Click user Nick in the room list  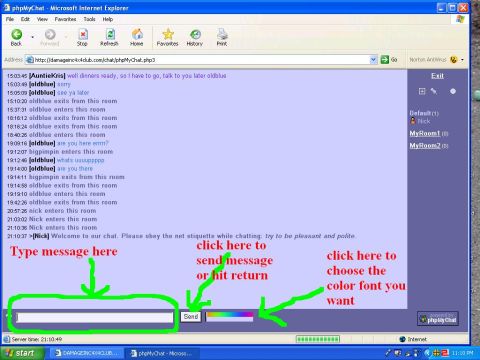pyautogui.click(x=424, y=121)
